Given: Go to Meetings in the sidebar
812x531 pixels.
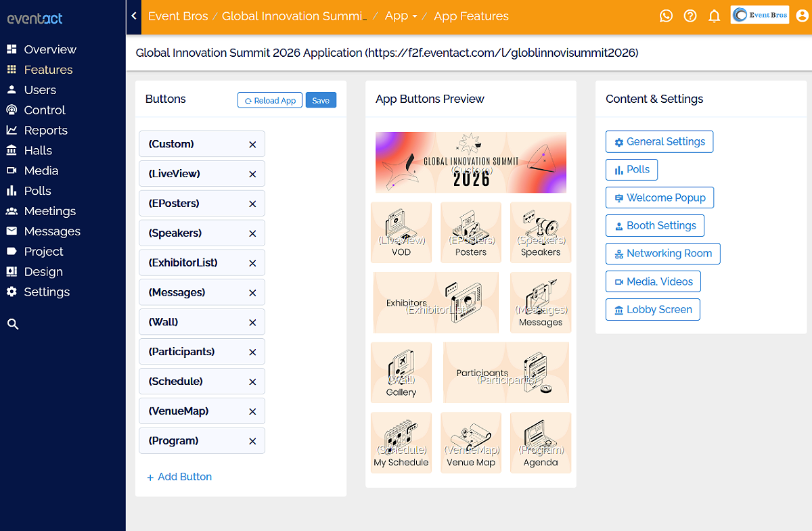Looking at the screenshot, I should coord(49,211).
